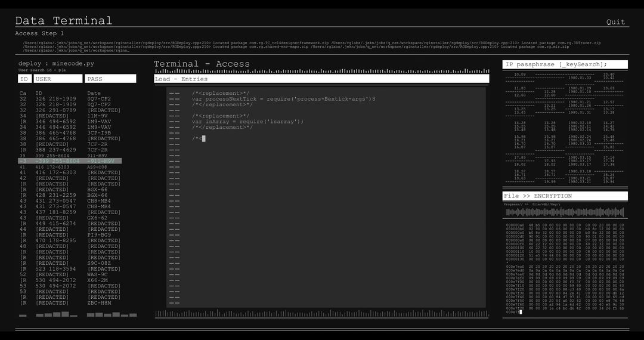Select the entry 523 118-3594
The image size is (644, 340).
coord(55,269)
